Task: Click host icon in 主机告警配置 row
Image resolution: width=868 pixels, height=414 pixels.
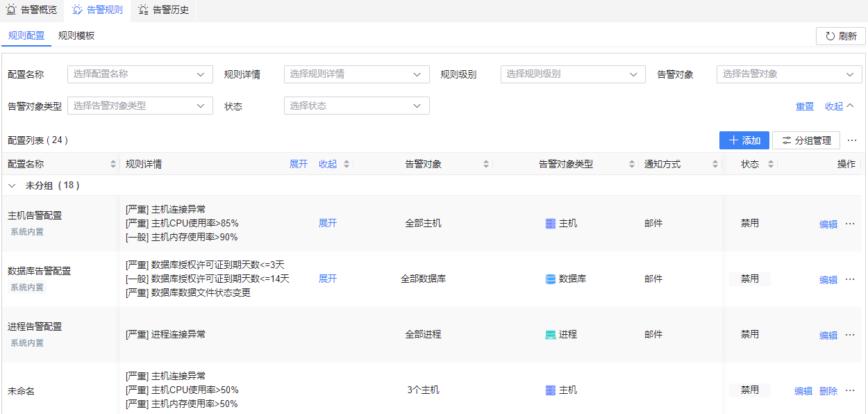Action: pos(551,224)
